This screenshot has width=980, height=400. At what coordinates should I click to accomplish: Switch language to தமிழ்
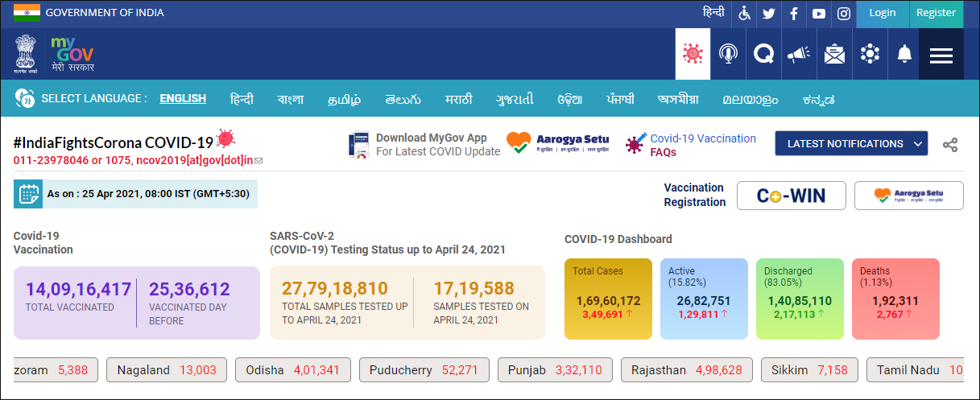coord(344,99)
